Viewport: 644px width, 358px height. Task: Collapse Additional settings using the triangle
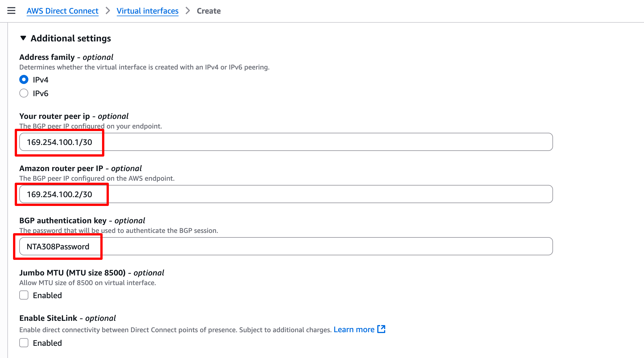click(23, 38)
